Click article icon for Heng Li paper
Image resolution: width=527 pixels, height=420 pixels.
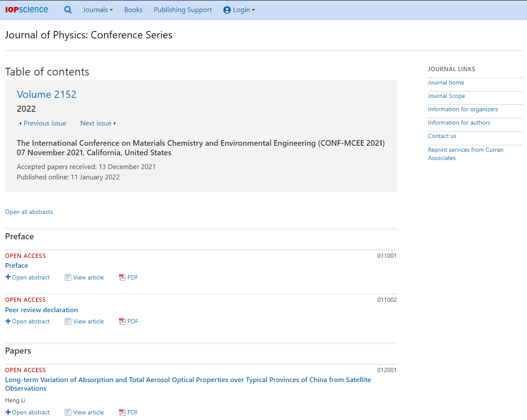pyautogui.click(x=68, y=412)
